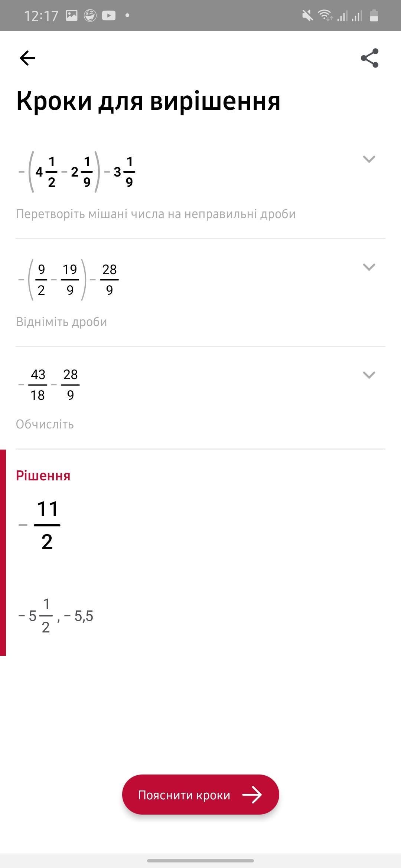Tap the solution fraction −11/2
This screenshot has height=868, width=401.
(x=40, y=525)
